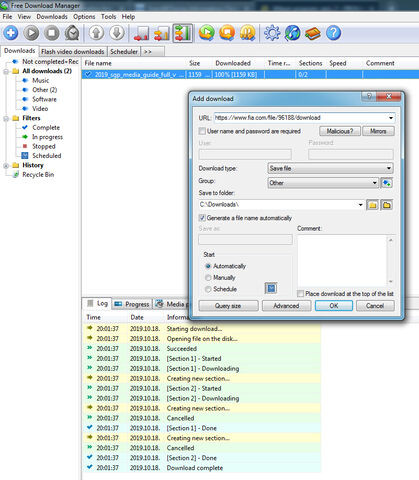The width and height of the screenshot is (419, 480).
Task: Click the add new download plus icon
Action: click(x=11, y=33)
